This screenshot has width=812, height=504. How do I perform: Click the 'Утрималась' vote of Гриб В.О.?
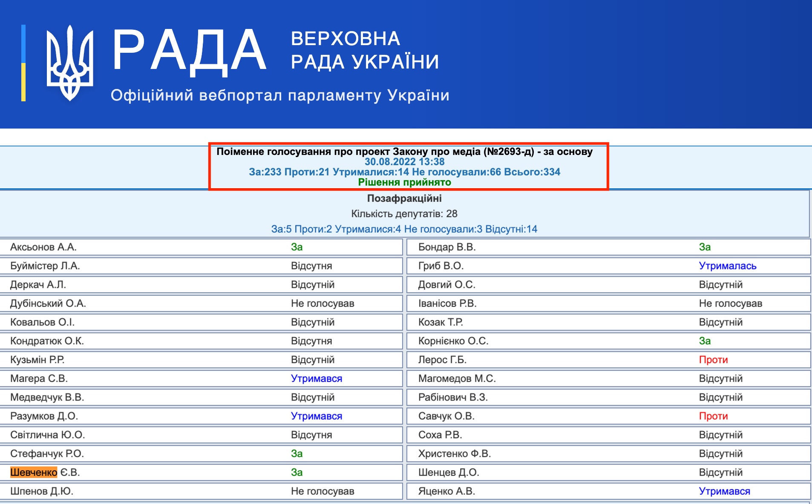click(x=728, y=266)
